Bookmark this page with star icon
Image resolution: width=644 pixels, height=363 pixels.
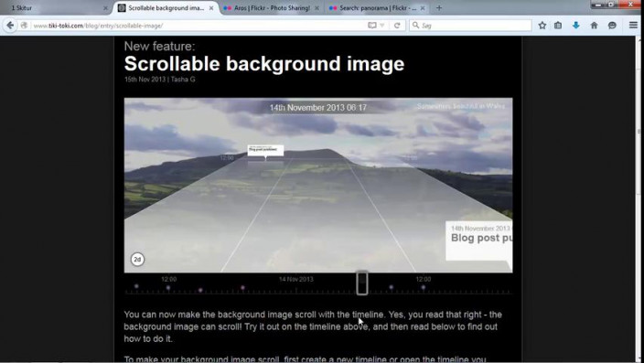(542, 26)
